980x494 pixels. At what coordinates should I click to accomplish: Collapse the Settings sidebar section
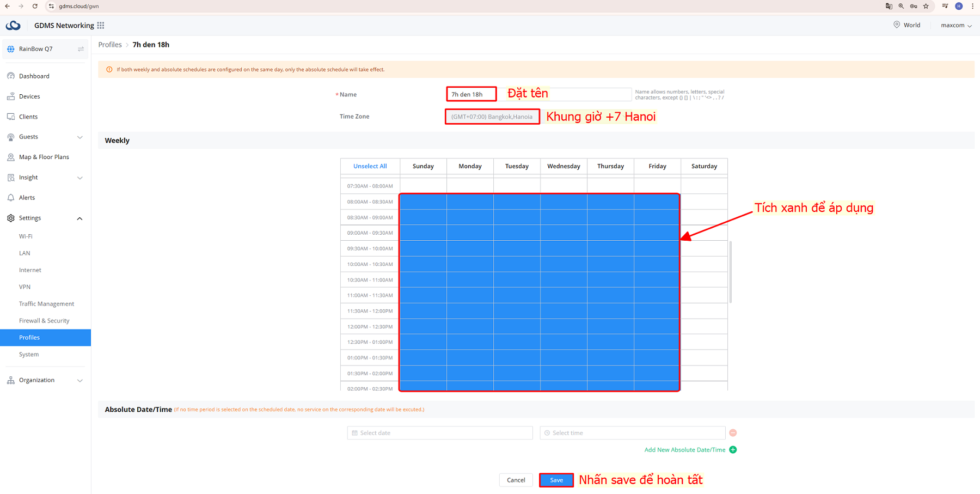click(79, 218)
